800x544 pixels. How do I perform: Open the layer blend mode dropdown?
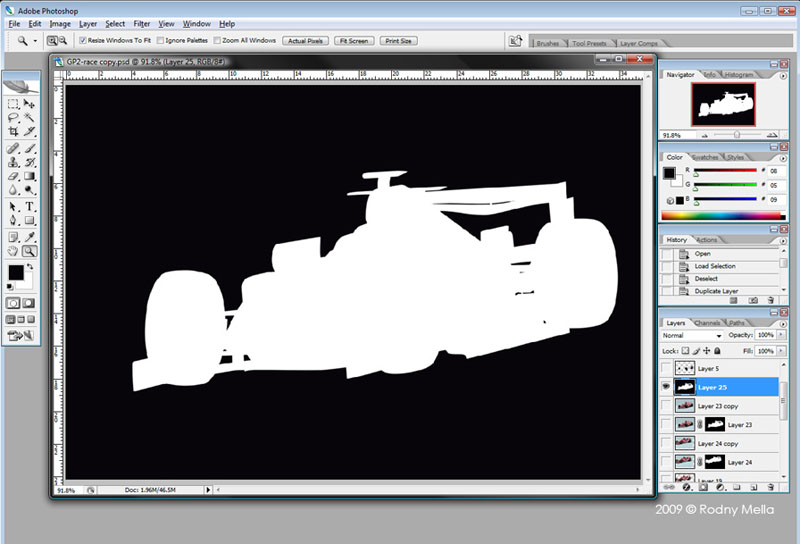click(691, 336)
